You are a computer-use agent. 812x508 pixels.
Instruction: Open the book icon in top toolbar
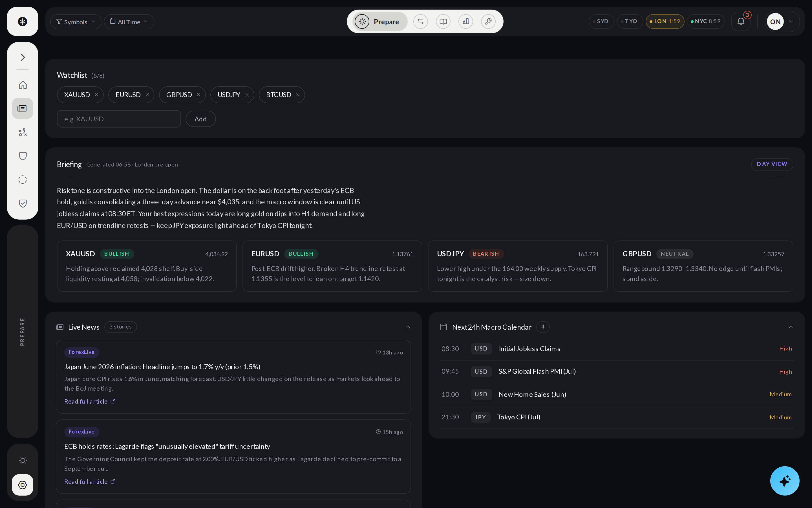coord(443,21)
